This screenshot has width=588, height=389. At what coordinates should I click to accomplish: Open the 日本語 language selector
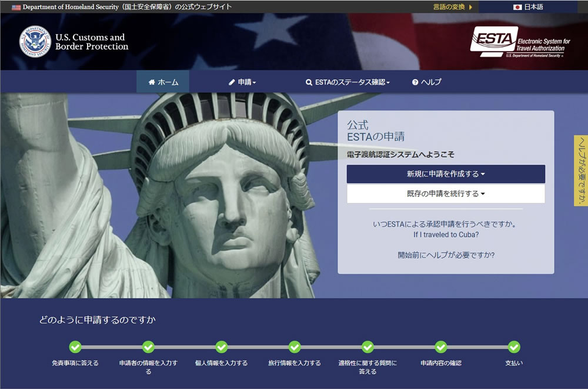[528, 7]
